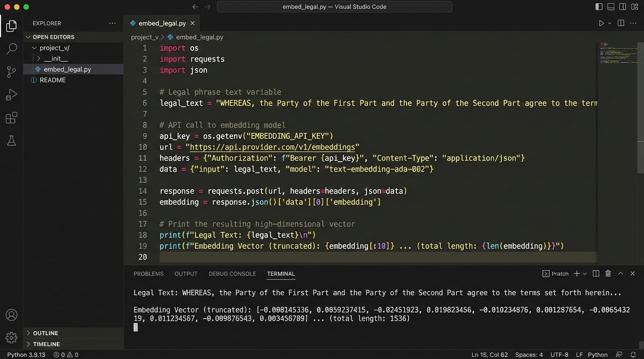
Task: Click the Python 3.9.13 interpreter selector
Action: pyautogui.click(x=26, y=355)
